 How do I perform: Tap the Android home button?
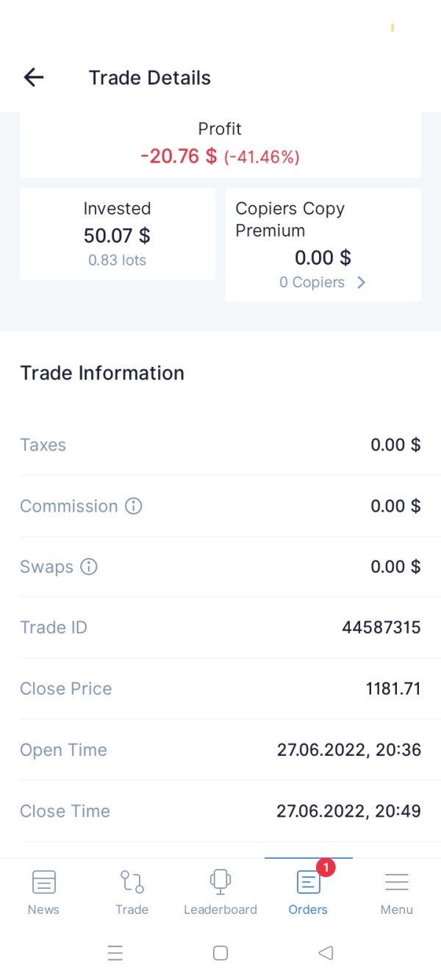pyautogui.click(x=220, y=954)
